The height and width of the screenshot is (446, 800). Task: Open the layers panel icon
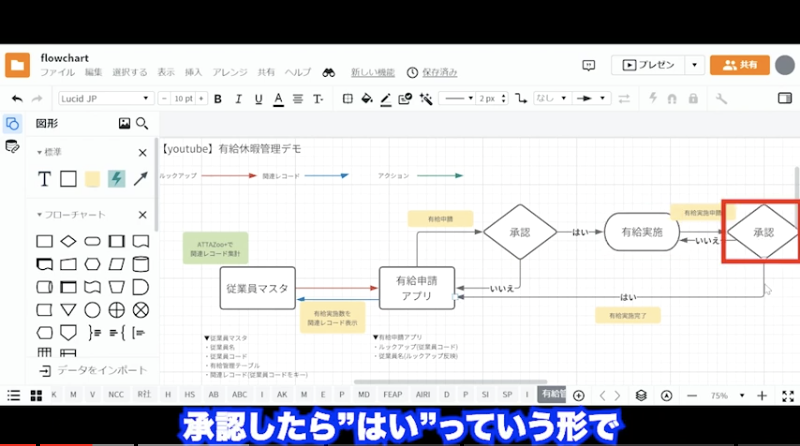pos(641,395)
